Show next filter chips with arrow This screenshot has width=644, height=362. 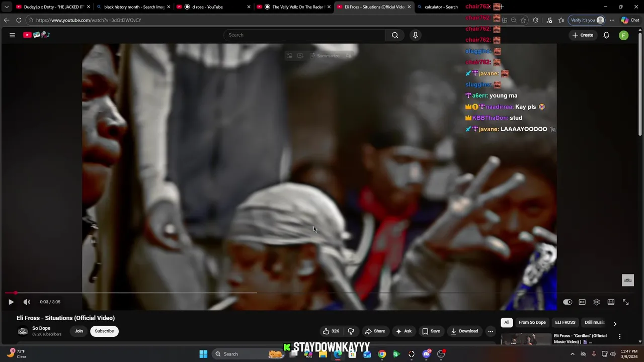coord(615,323)
